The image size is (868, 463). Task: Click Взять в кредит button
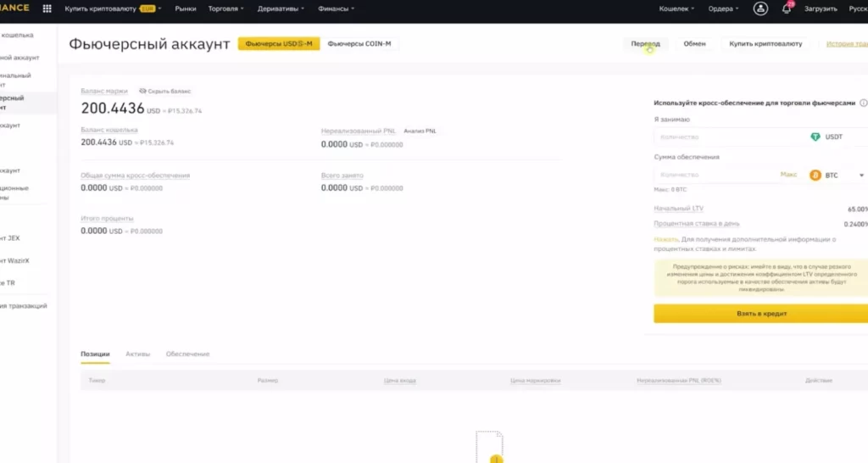click(761, 314)
